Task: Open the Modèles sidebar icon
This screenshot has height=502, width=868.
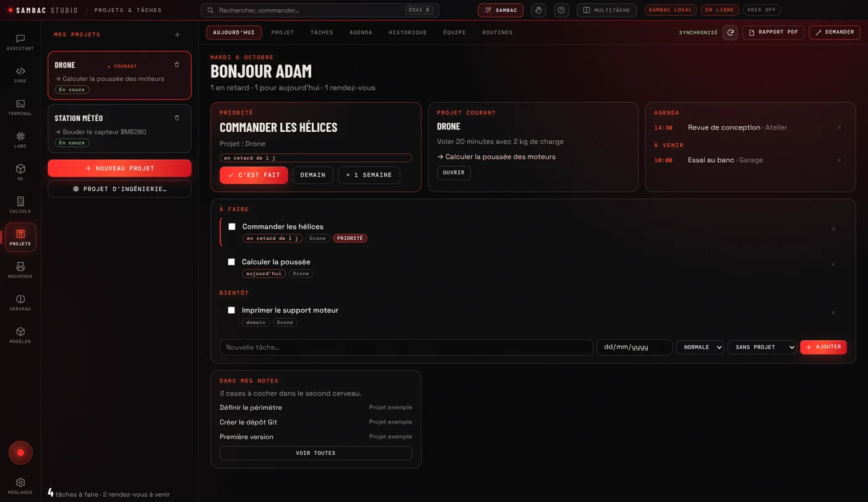Action: point(20,335)
